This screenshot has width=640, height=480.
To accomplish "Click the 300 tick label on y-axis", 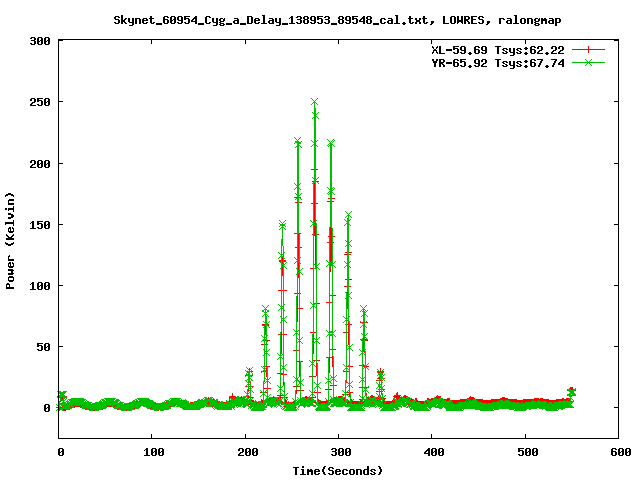I will tap(40, 41).
